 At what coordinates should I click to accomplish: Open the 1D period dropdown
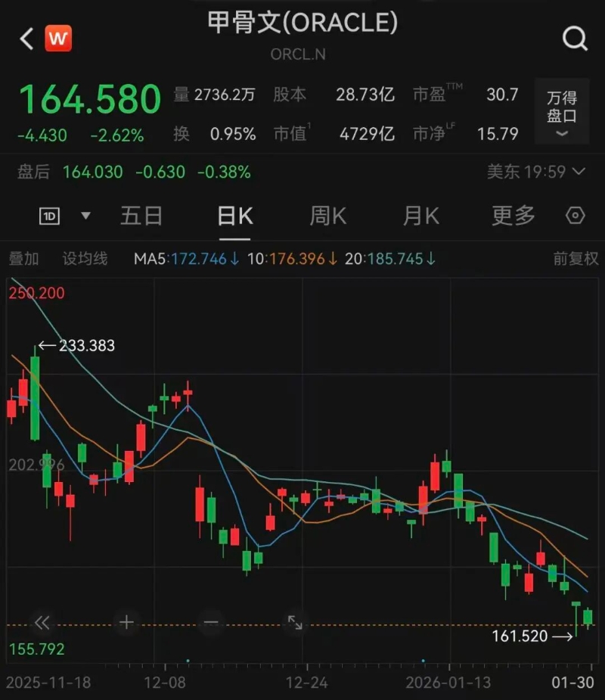[64, 216]
